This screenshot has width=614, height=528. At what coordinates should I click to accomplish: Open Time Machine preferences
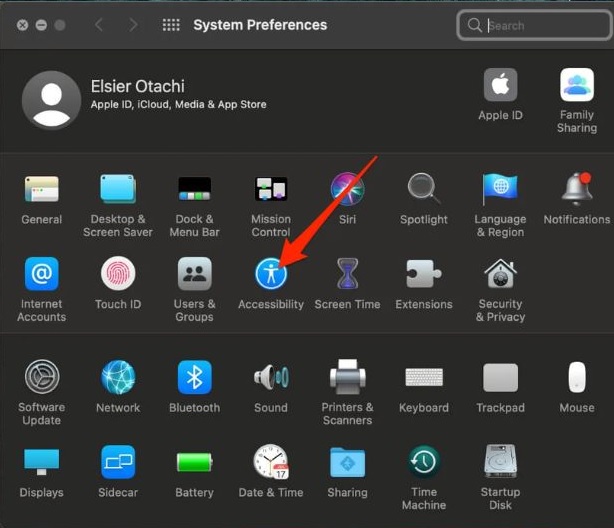tap(424, 462)
